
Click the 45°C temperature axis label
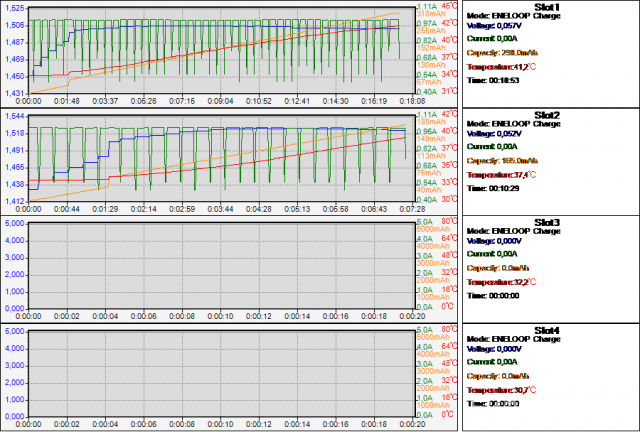[450, 6]
